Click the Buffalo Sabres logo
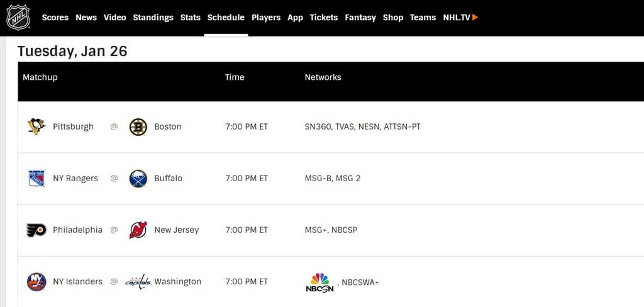The width and height of the screenshot is (644, 307). (138, 179)
